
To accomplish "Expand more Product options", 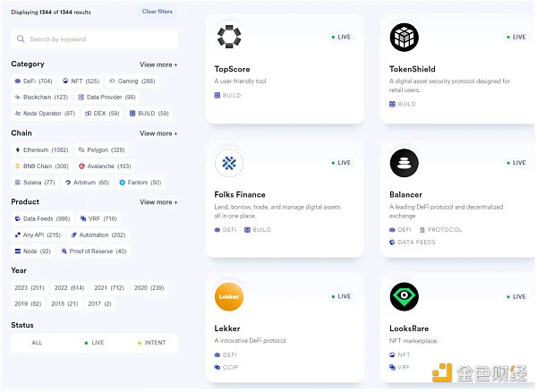I will coord(158,202).
